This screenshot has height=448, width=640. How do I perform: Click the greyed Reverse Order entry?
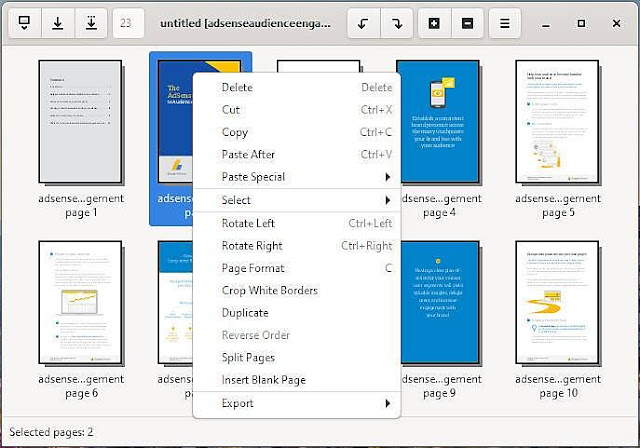(x=297, y=335)
